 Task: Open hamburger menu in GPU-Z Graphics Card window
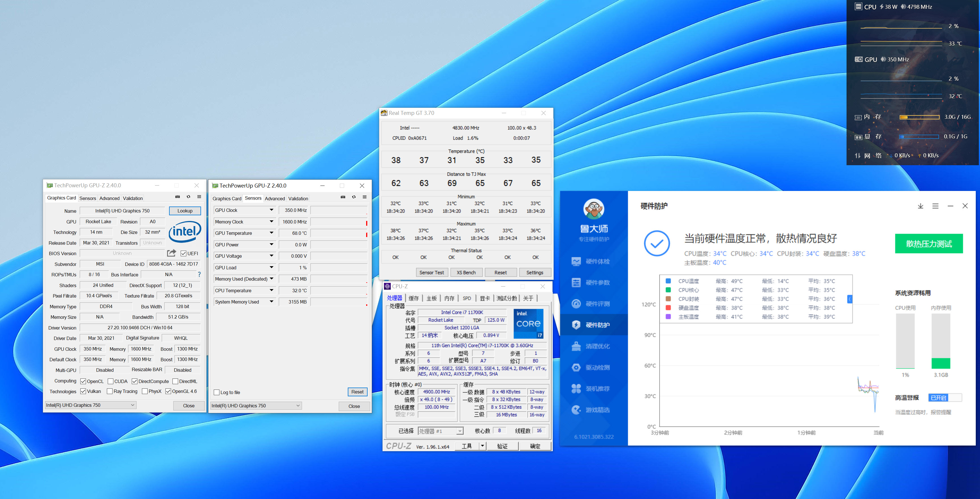(x=199, y=197)
